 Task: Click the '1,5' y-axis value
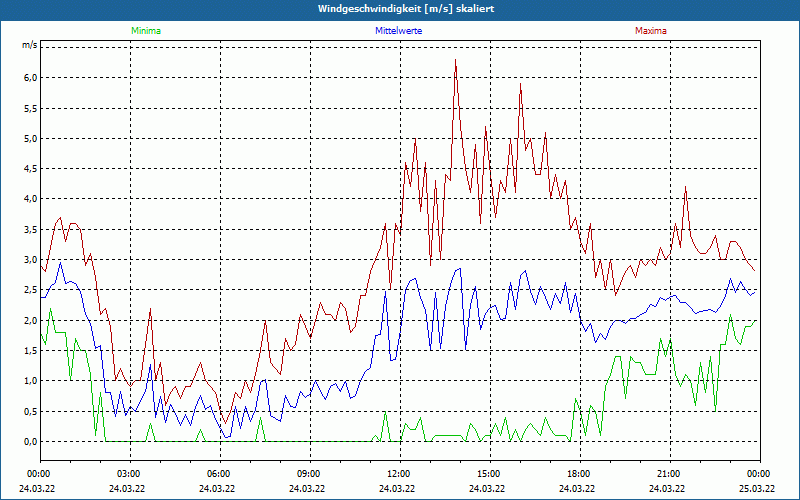coord(30,351)
